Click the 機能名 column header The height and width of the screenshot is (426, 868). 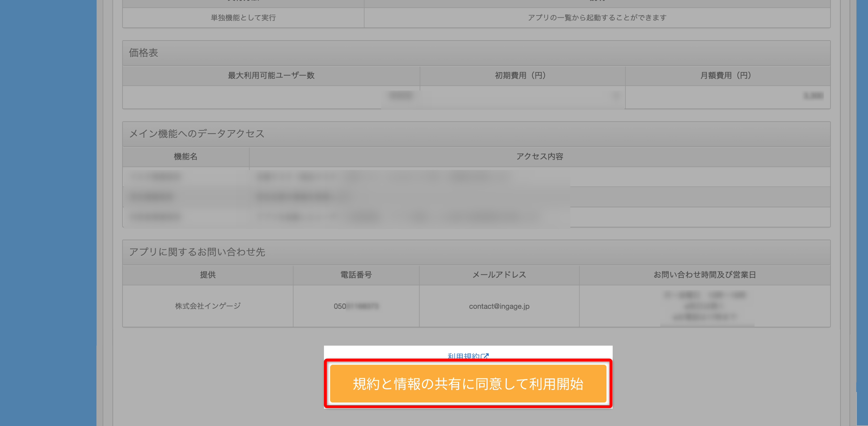pos(185,156)
